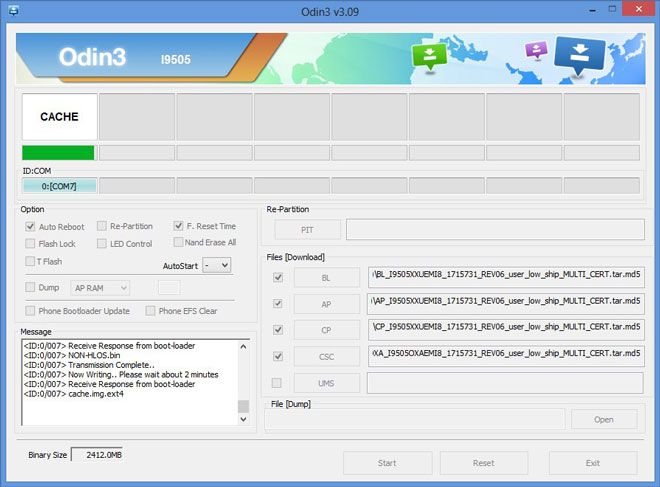Minimize the Odin3 window
The image size is (660, 487).
pyautogui.click(x=593, y=10)
